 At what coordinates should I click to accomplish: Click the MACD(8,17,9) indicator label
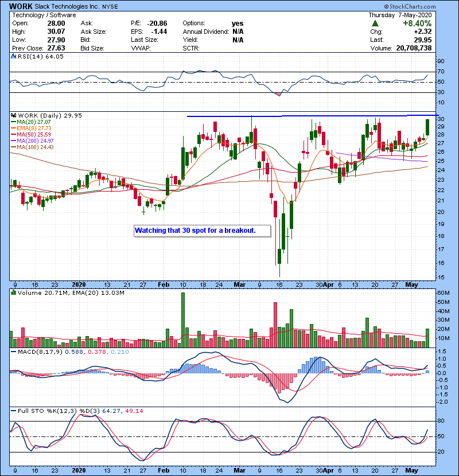coord(40,352)
